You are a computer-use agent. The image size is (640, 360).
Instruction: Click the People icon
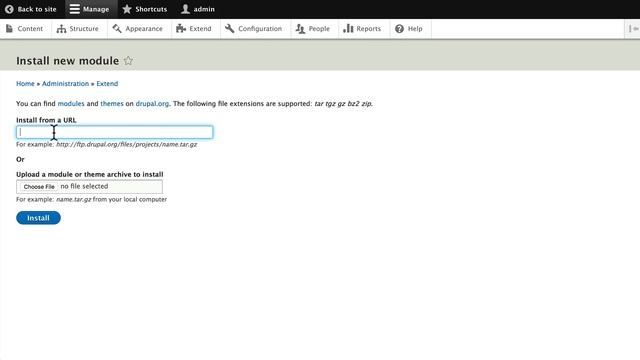[x=300, y=29]
